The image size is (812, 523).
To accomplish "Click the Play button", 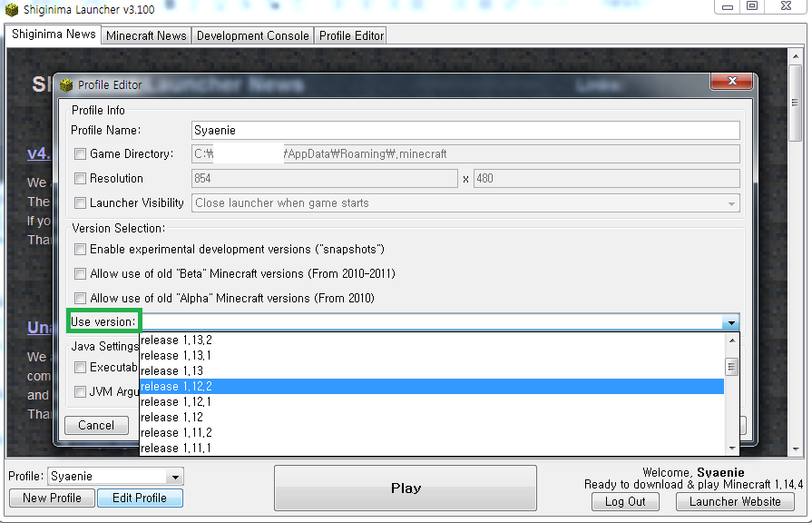I will [x=406, y=488].
